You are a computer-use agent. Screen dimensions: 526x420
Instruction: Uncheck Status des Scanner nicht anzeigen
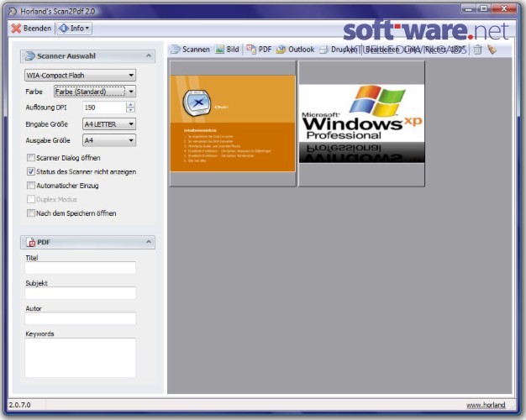[x=31, y=171]
